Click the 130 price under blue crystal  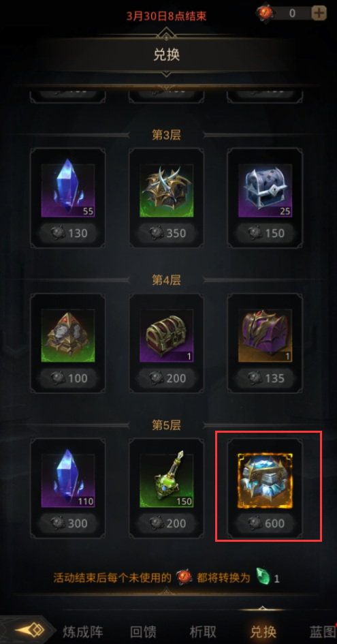pyautogui.click(x=67, y=233)
